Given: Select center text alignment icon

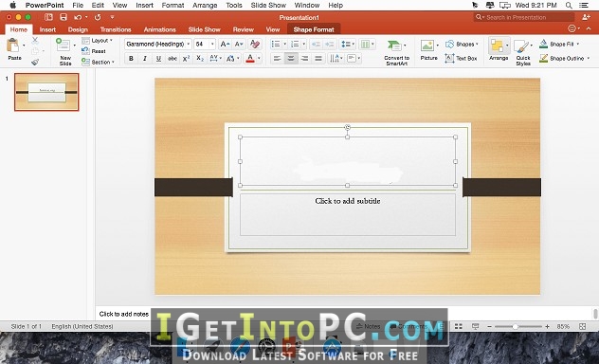Looking at the screenshot, I should click(x=291, y=59).
